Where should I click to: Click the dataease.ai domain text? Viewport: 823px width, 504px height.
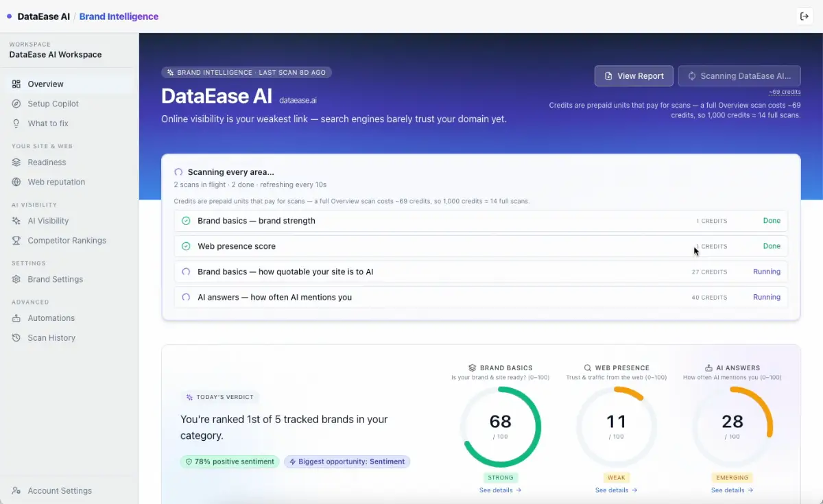coord(298,100)
